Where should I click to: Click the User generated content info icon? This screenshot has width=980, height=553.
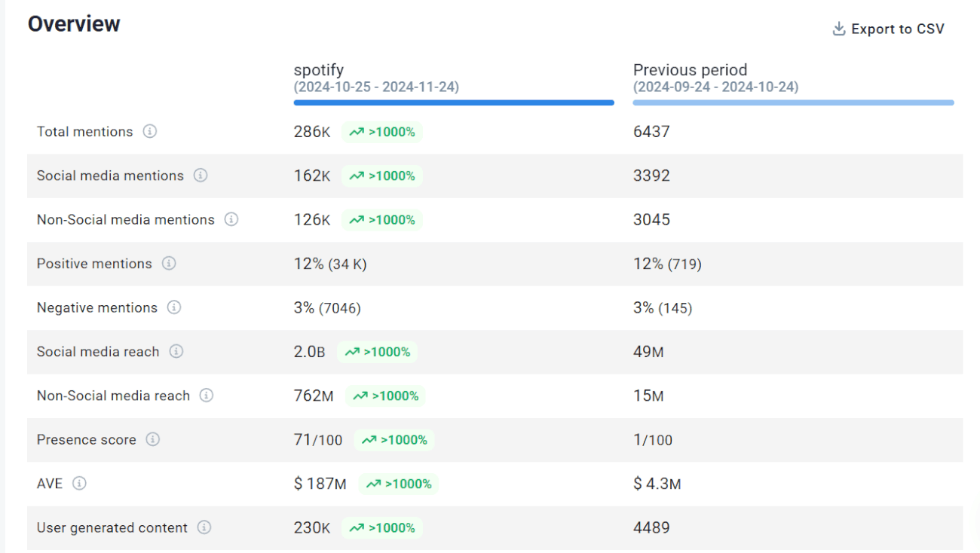204,527
